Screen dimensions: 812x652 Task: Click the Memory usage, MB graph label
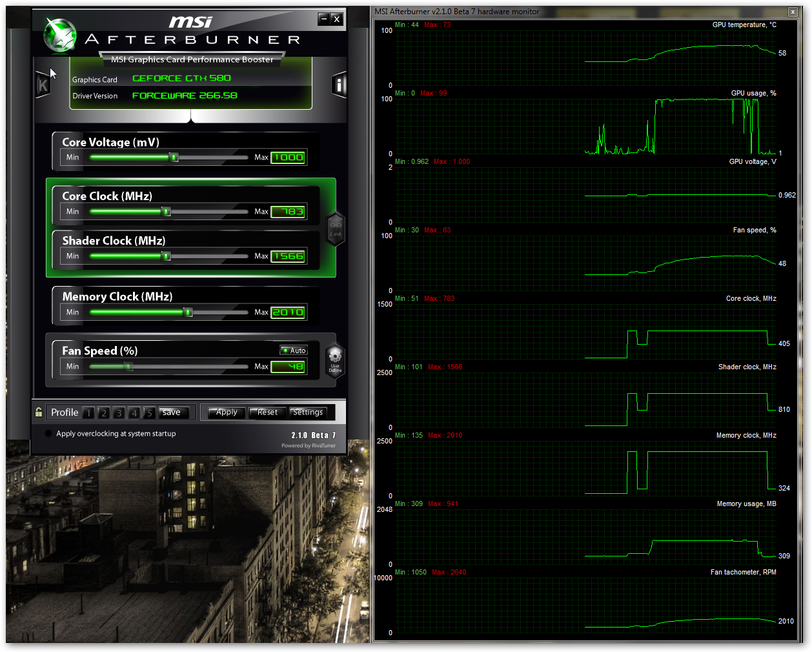coord(746,504)
